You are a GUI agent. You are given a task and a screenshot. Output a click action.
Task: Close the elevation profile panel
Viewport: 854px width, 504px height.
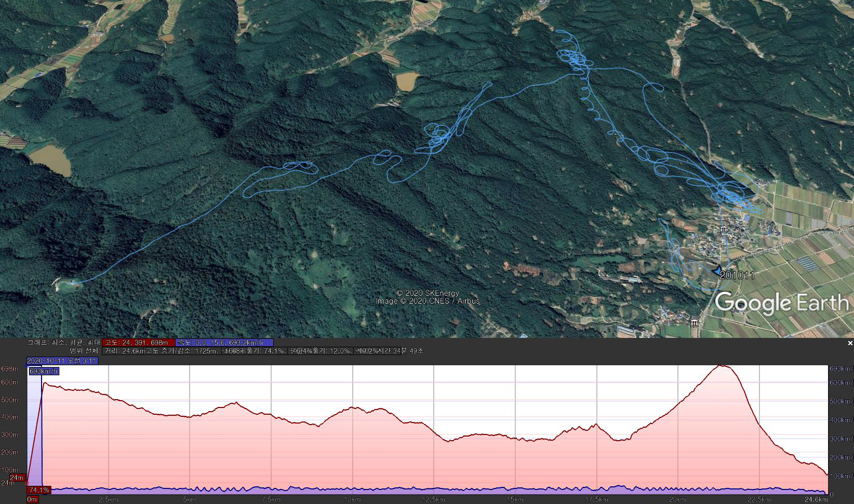(x=850, y=343)
